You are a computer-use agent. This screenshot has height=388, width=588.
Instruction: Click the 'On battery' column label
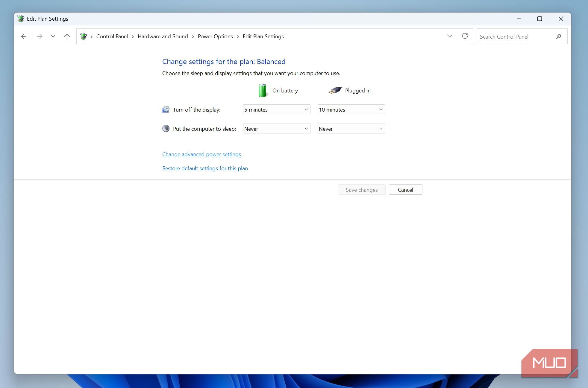point(285,91)
